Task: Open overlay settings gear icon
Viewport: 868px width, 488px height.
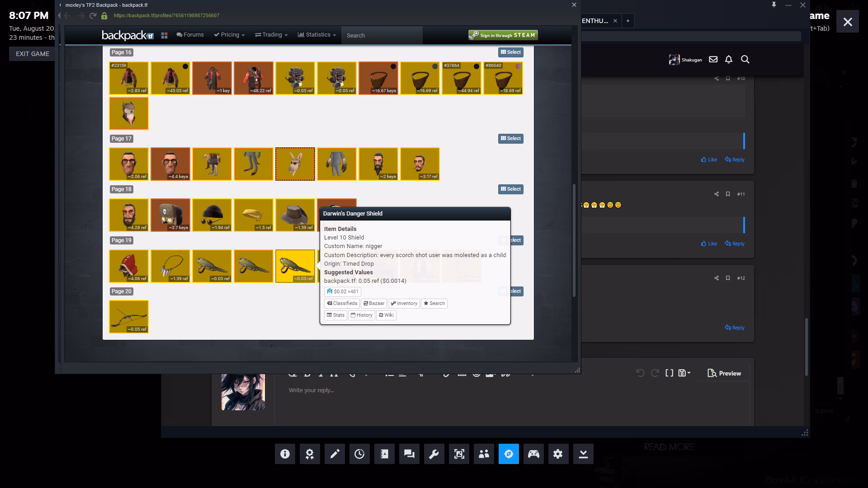Action: pyautogui.click(x=558, y=454)
